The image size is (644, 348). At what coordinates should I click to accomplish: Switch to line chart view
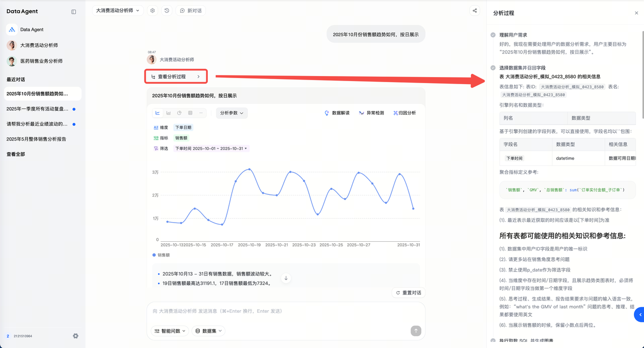point(157,113)
